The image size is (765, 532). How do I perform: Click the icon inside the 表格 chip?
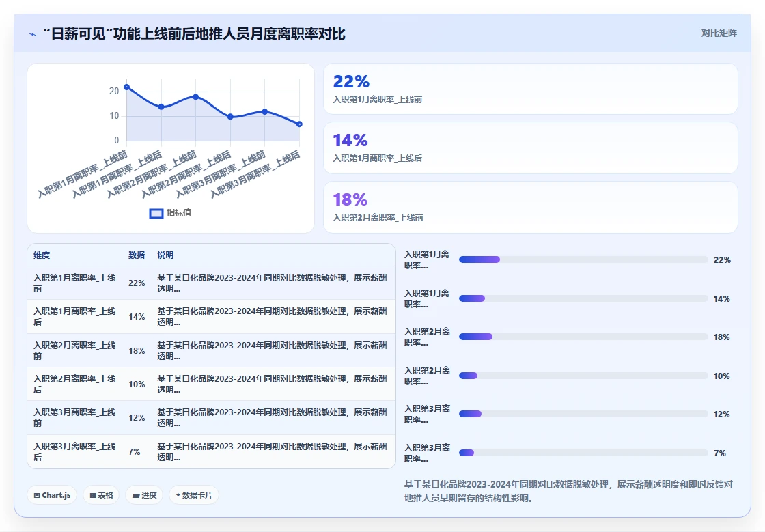(93, 495)
